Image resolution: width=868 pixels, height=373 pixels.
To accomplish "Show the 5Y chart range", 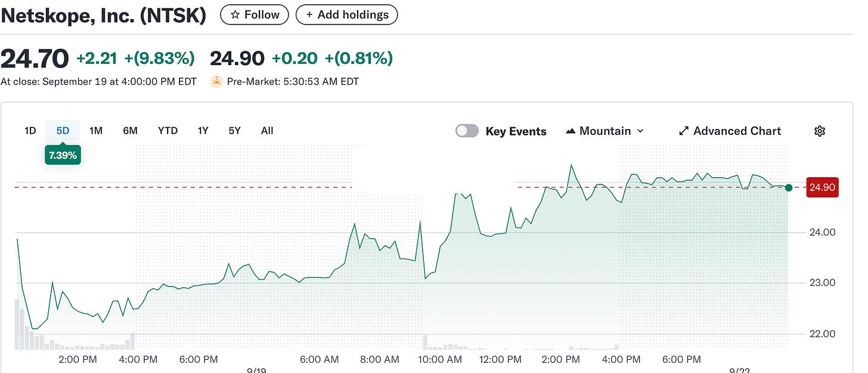I will pos(234,131).
